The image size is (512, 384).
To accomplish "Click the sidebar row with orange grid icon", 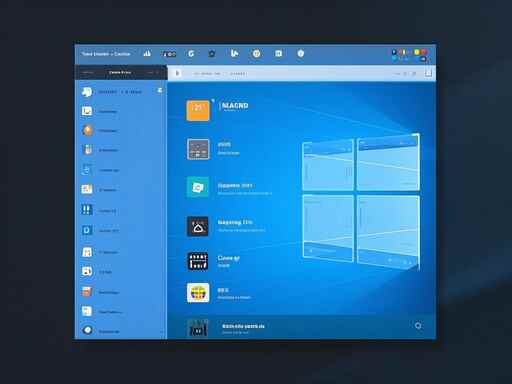I will [121, 189].
